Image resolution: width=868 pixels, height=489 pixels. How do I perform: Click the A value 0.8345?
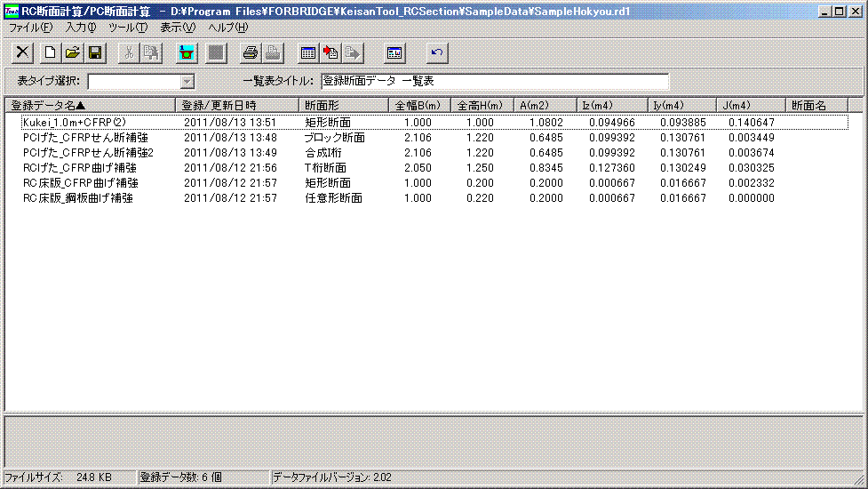click(x=545, y=168)
